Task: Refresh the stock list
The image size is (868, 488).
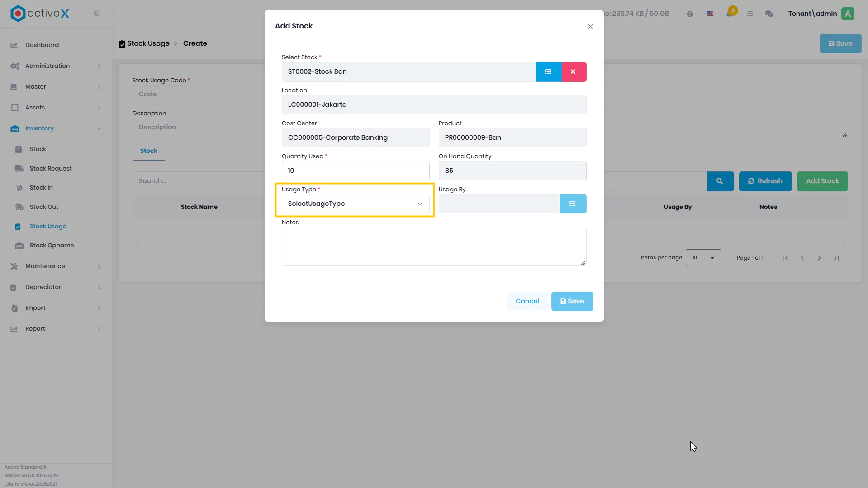Action: pos(765,181)
